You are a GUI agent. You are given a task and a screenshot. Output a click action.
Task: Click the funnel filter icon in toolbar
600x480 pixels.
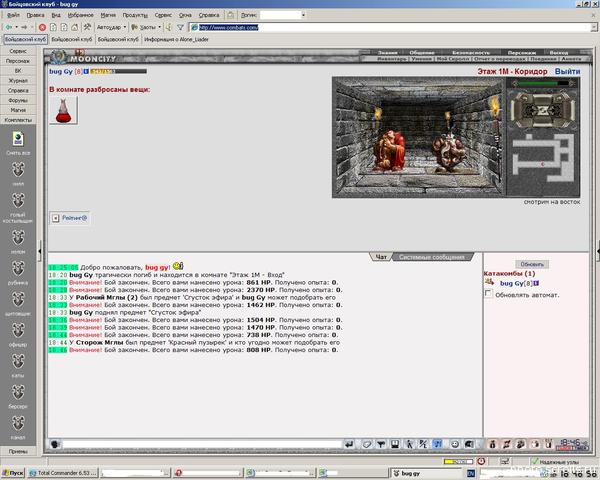180,27
